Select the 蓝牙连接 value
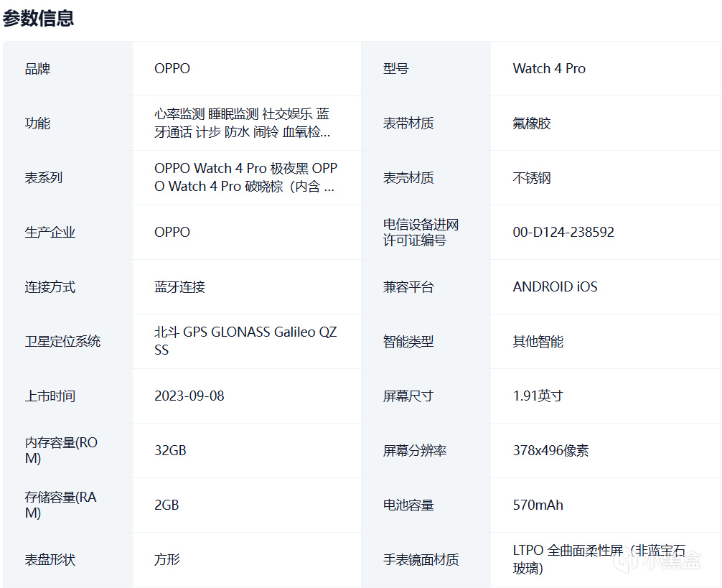722x588 pixels. 179,287
